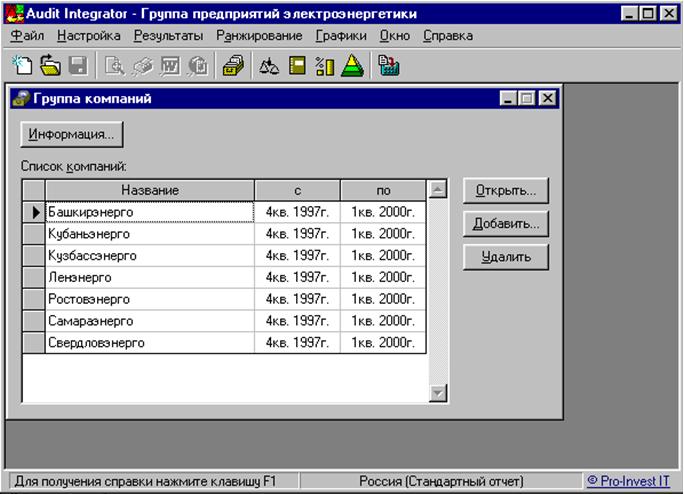The height and width of the screenshot is (494, 684).
Task: Click the 1кв. 2000г. cell for Ленэнерго
Action: pos(383,278)
